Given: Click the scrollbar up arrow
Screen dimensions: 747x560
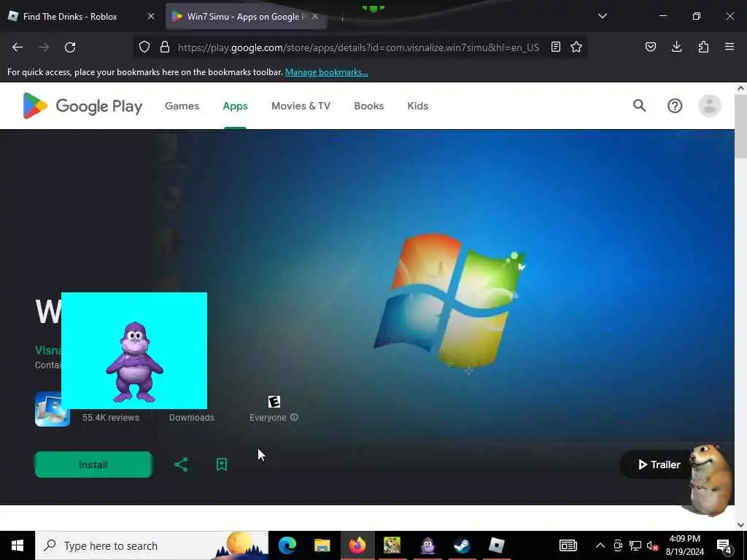Looking at the screenshot, I should pos(741,88).
